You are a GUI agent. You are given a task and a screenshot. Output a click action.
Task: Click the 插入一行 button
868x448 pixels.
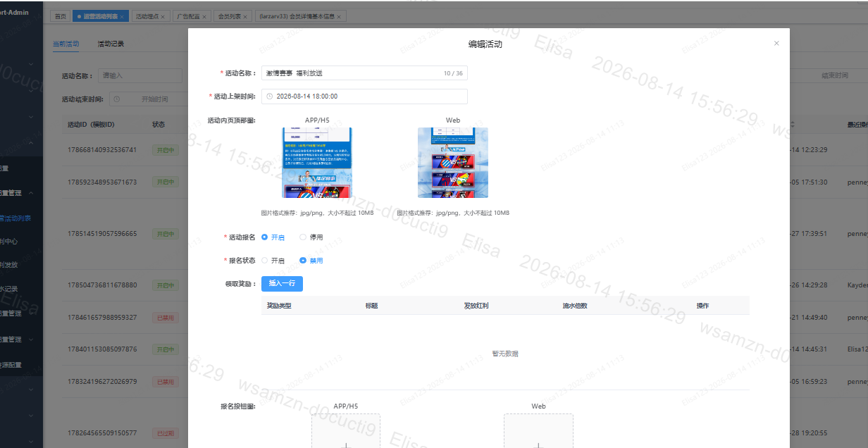click(282, 283)
